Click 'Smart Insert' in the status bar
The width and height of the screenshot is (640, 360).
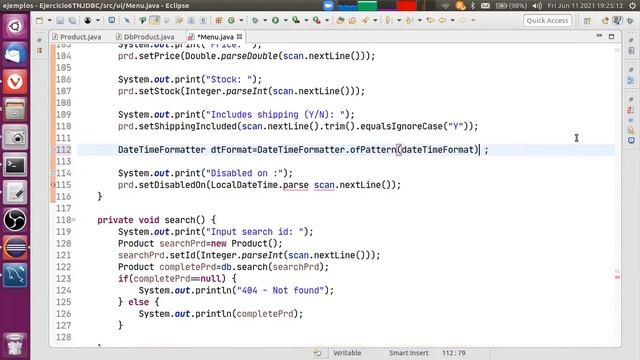tap(409, 353)
